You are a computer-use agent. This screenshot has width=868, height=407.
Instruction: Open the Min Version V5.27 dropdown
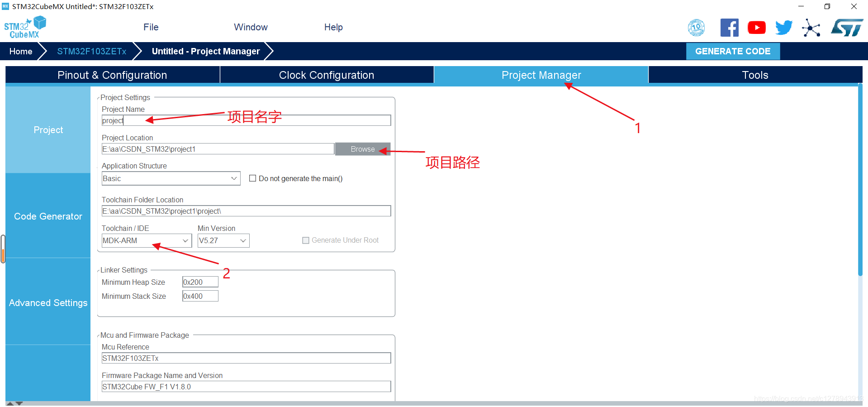[223, 240]
